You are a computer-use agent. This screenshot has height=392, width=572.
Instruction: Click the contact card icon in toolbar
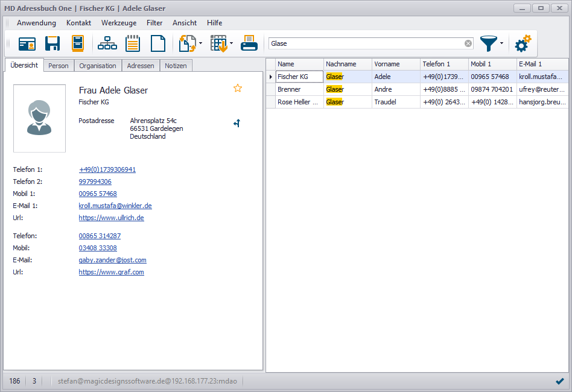(27, 44)
